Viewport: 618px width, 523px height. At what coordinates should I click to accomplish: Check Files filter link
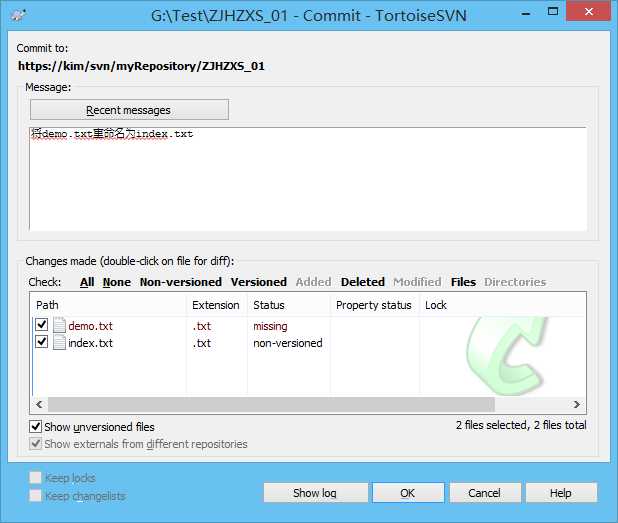[x=463, y=282]
